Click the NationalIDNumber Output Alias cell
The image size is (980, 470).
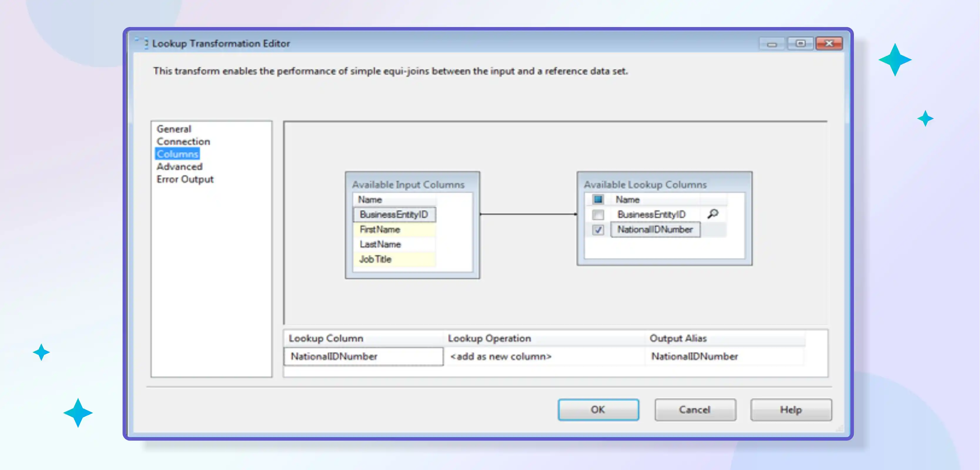tap(695, 356)
